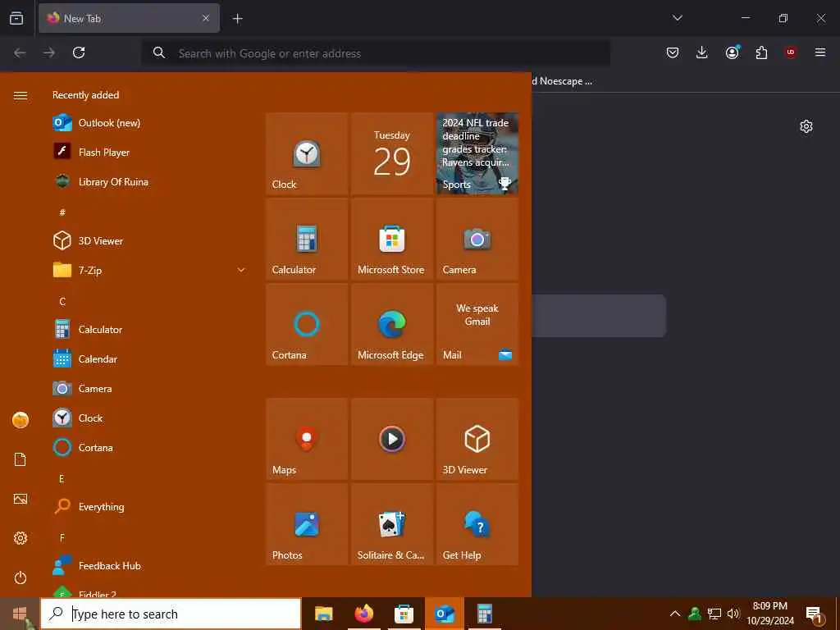Viewport: 840px width, 630px height.
Task: Open the Firefox account icon
Action: click(x=732, y=52)
